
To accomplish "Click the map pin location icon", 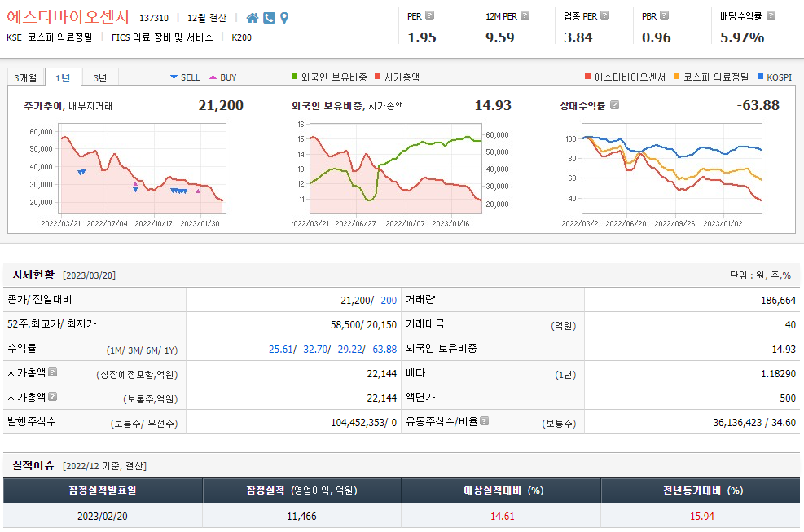I will tap(284, 17).
